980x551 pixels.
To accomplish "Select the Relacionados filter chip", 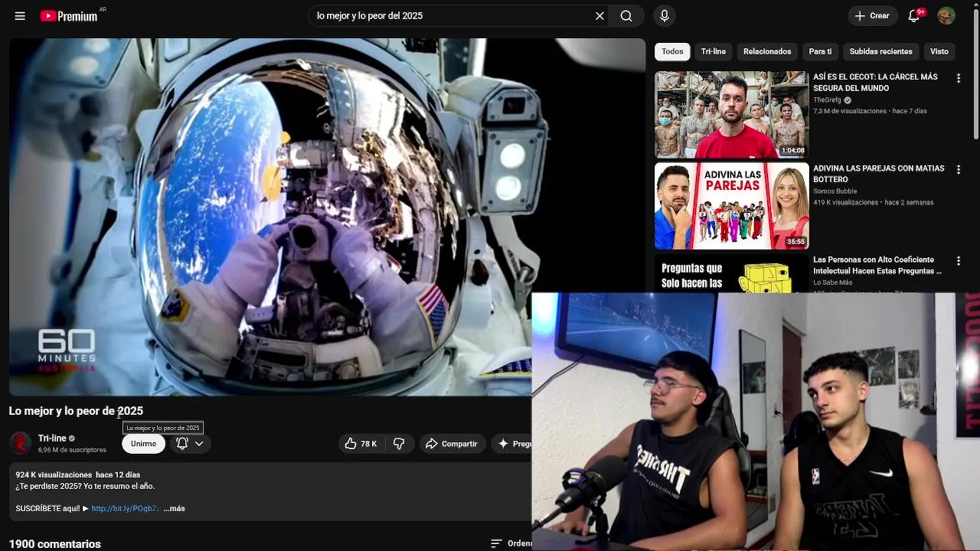I will click(767, 51).
